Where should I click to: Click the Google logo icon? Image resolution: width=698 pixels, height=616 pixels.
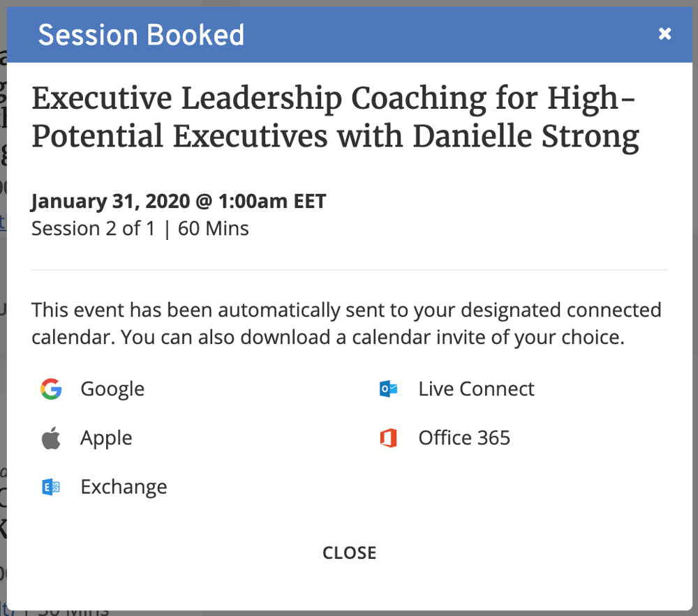(51, 389)
